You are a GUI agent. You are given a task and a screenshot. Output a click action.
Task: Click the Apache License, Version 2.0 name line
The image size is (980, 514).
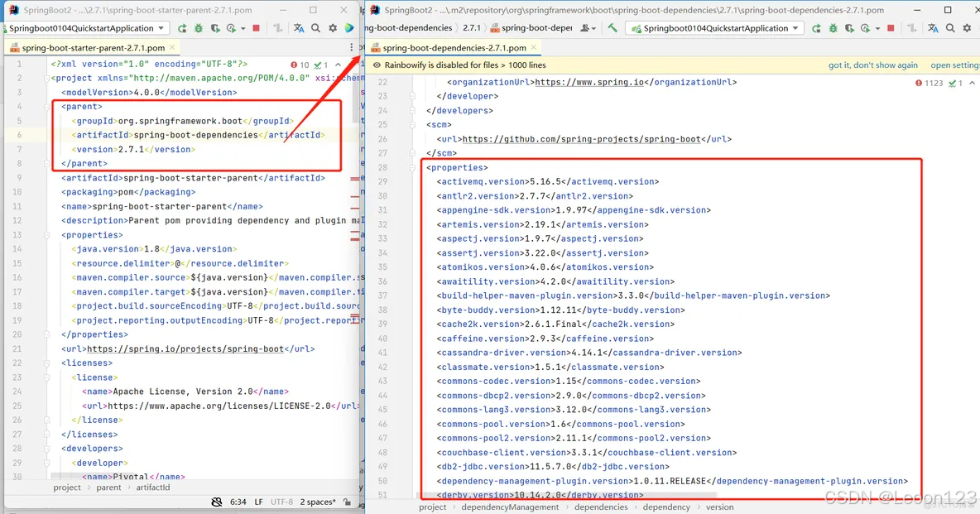tap(185, 392)
